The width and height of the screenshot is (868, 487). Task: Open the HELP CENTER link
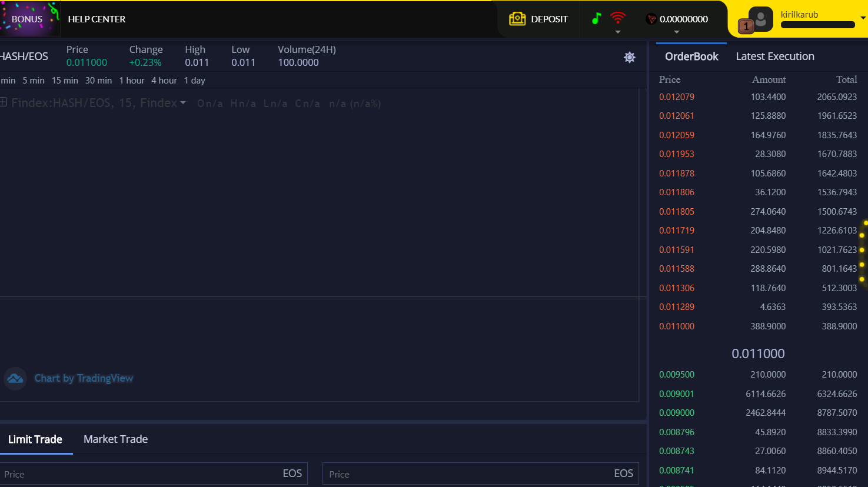click(97, 19)
